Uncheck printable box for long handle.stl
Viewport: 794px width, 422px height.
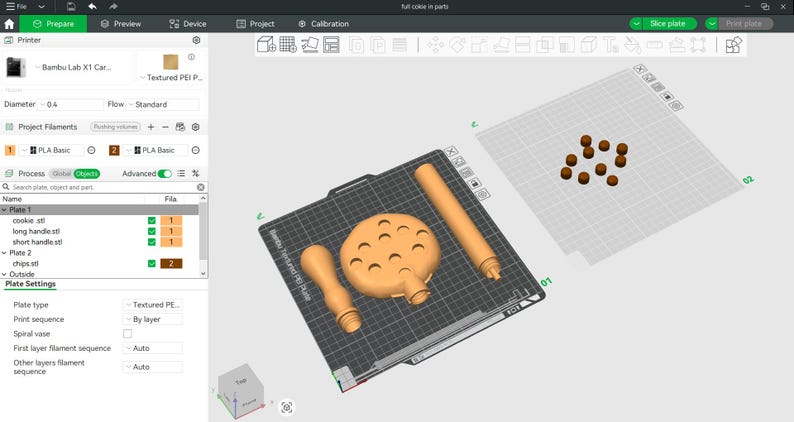pyautogui.click(x=151, y=231)
